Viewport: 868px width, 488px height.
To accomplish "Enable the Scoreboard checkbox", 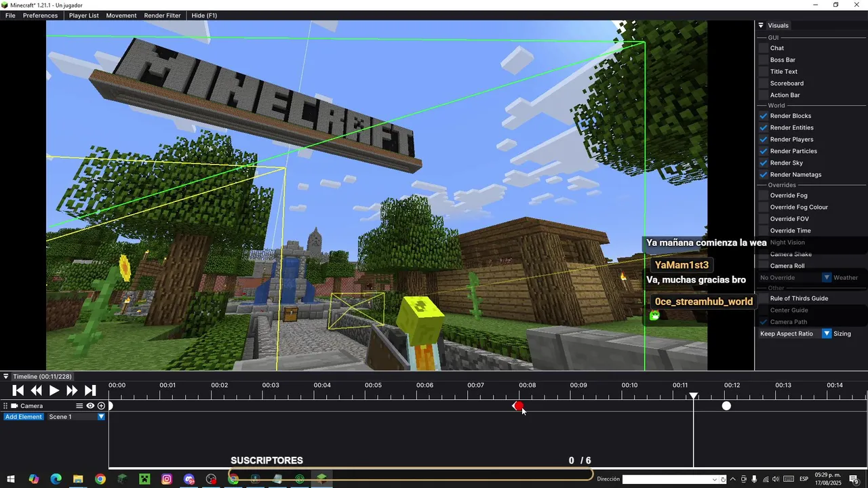I will click(x=764, y=83).
